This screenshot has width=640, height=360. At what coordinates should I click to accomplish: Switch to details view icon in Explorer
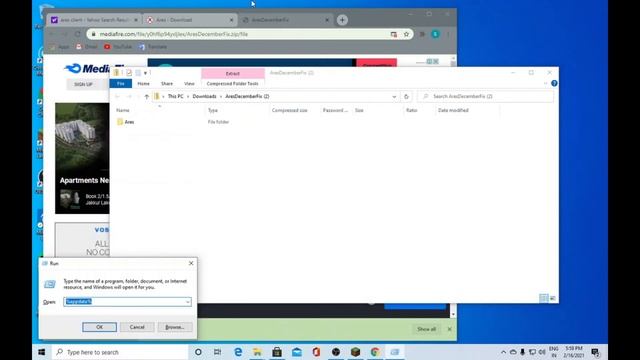543,298
